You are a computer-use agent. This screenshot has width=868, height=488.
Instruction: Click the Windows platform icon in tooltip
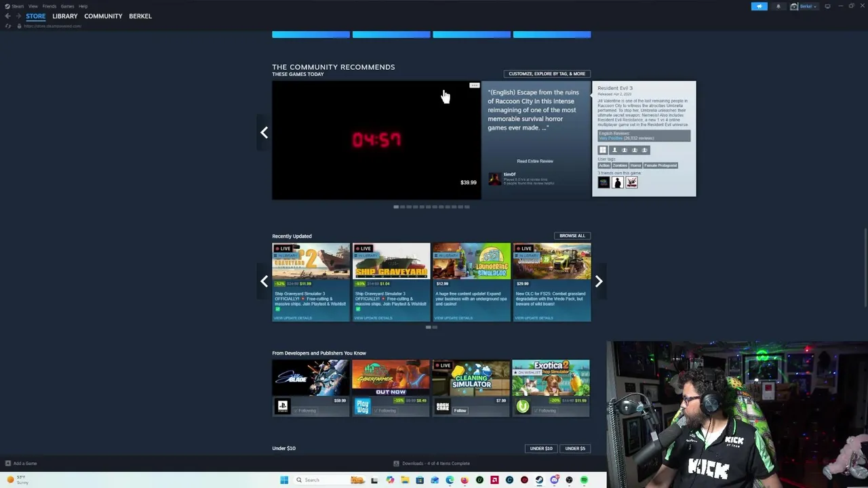pos(603,150)
